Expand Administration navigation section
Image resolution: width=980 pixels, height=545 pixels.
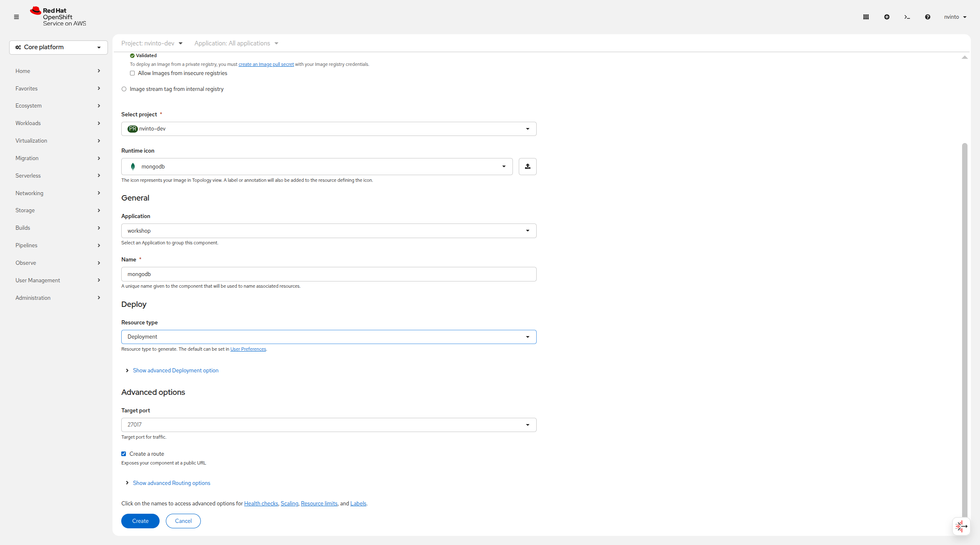coord(58,298)
